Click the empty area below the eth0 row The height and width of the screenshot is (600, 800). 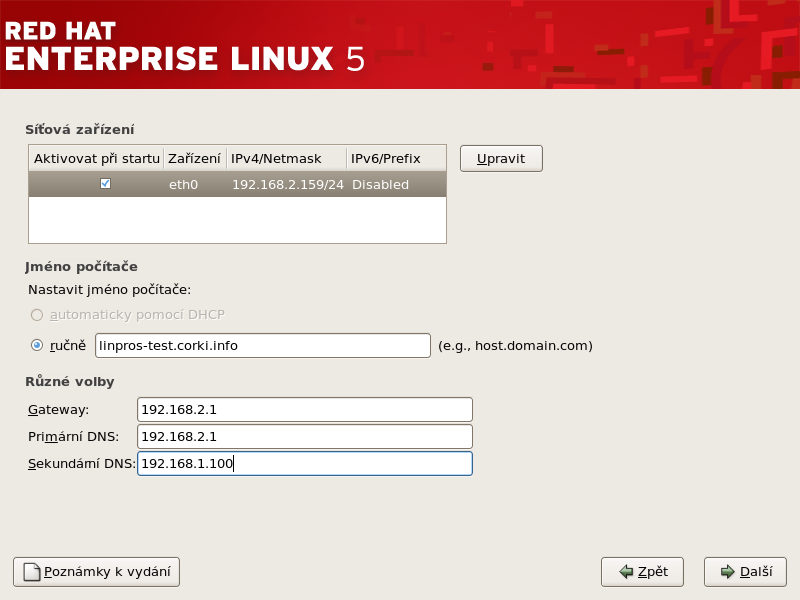coord(237,220)
